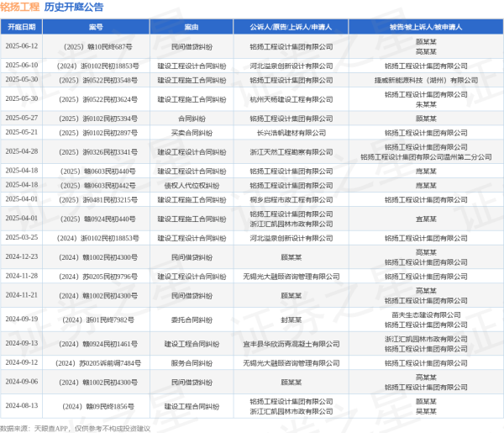Image resolution: width=504 pixels, height=433 pixels.
Task: Click defendant 铭扬工程设计集团有限公司温州第二分公司
Action: pyautogui.click(x=426, y=157)
